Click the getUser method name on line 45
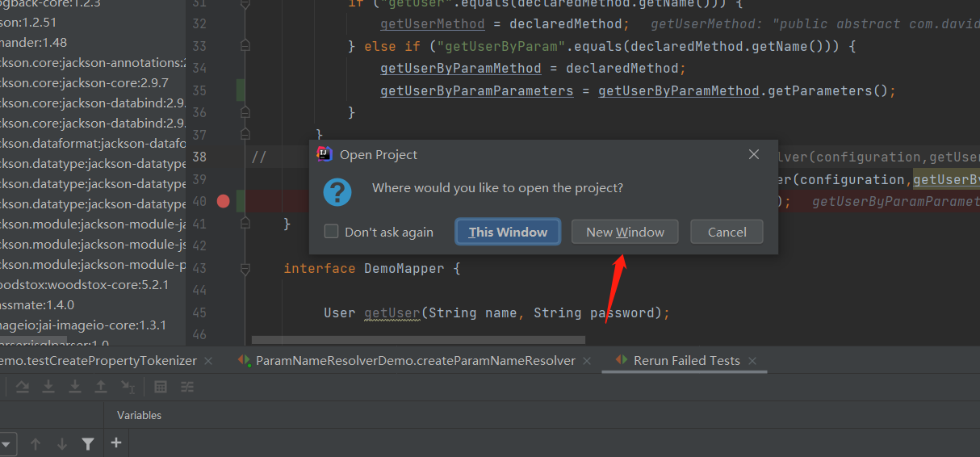 tap(392, 312)
